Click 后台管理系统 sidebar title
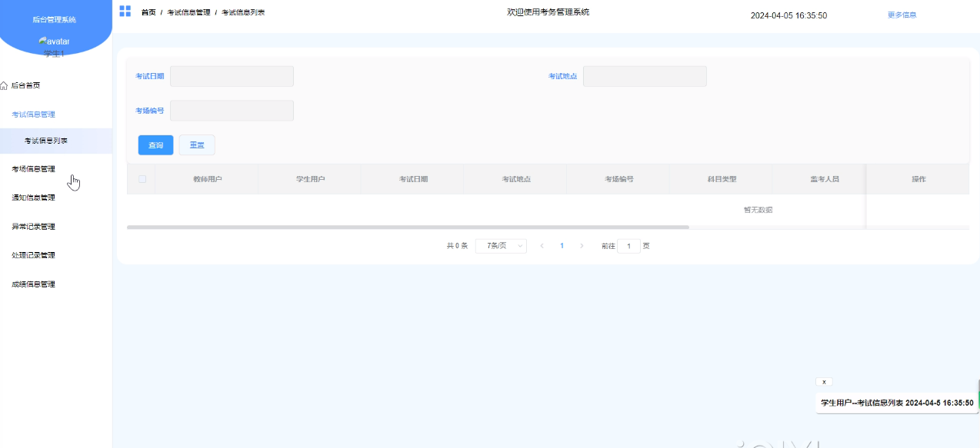The height and width of the screenshot is (448, 980). 55,19
